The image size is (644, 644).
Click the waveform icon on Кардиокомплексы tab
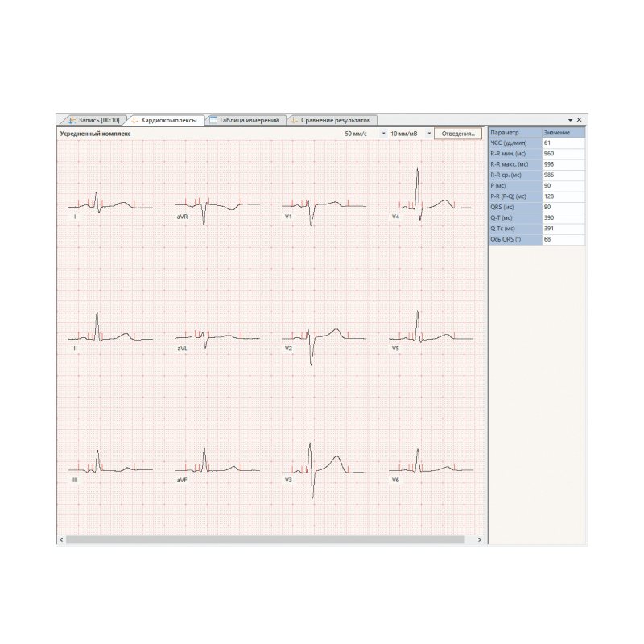click(136, 120)
